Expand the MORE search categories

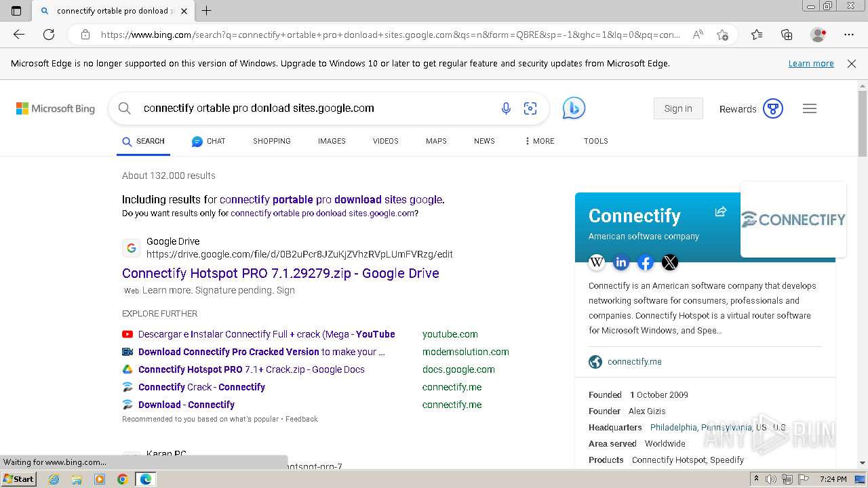point(539,141)
